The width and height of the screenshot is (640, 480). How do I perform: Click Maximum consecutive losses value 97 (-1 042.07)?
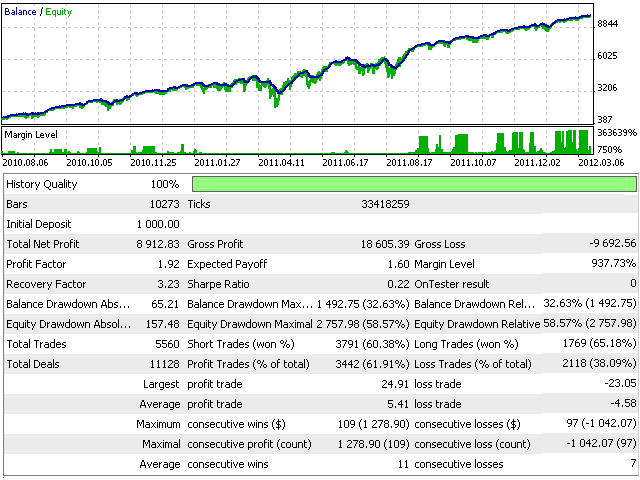click(601, 424)
